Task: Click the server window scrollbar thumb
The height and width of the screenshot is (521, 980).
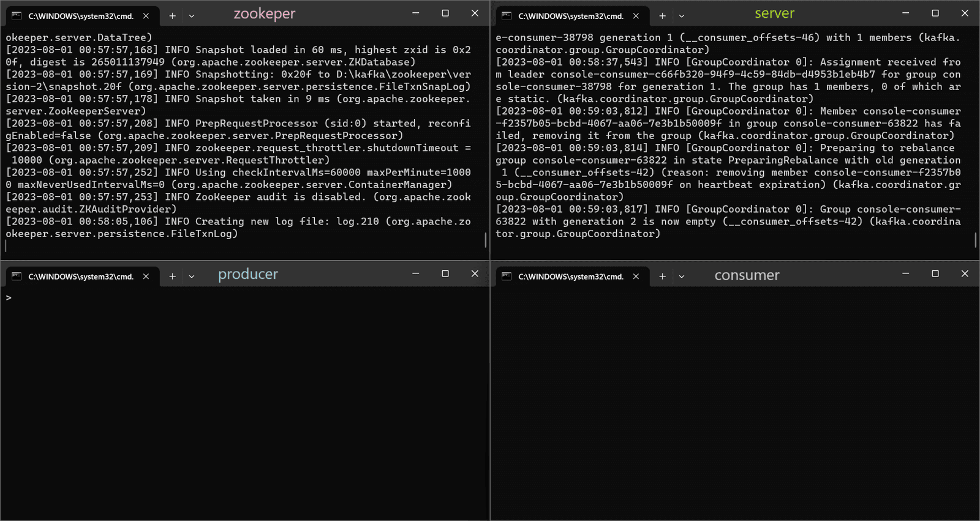Action: [x=976, y=240]
